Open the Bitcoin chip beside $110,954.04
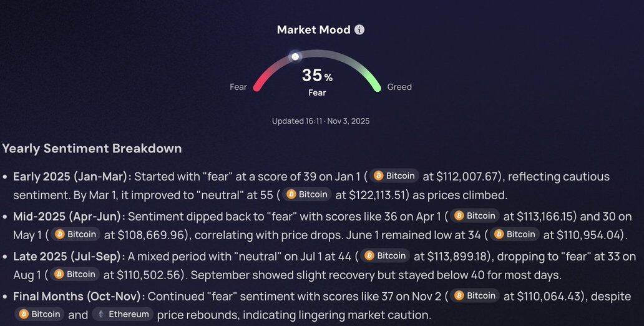This screenshot has height=326, width=644. point(515,234)
